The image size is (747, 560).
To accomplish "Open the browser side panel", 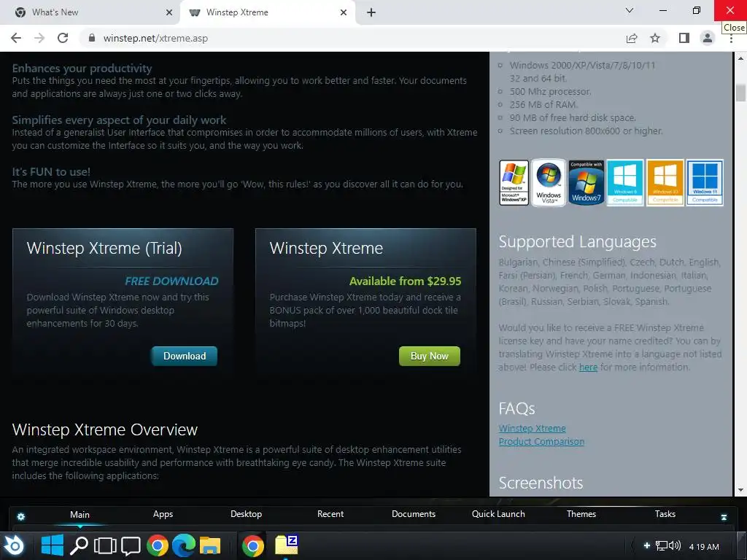I will click(684, 38).
